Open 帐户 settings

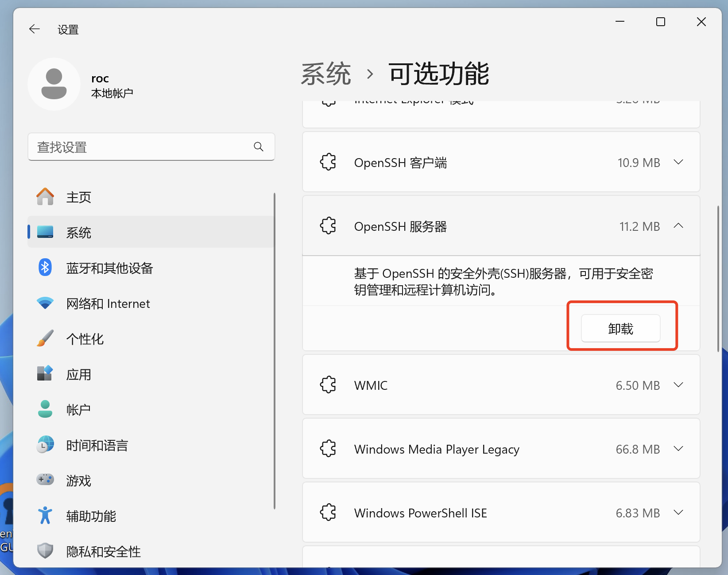click(x=151, y=409)
